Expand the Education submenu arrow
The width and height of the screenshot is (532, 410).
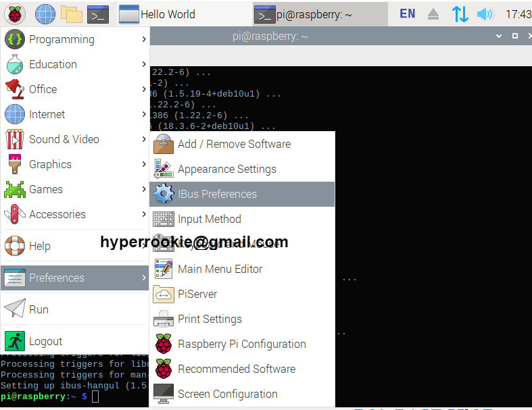click(144, 64)
